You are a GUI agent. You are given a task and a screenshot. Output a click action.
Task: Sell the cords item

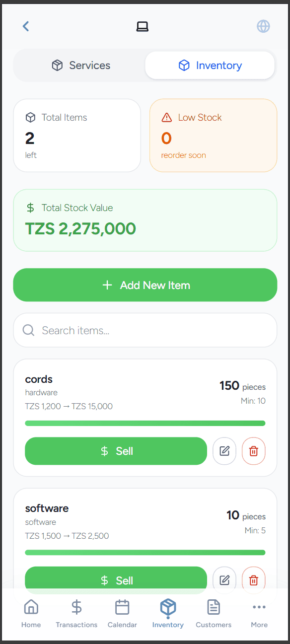(x=116, y=451)
